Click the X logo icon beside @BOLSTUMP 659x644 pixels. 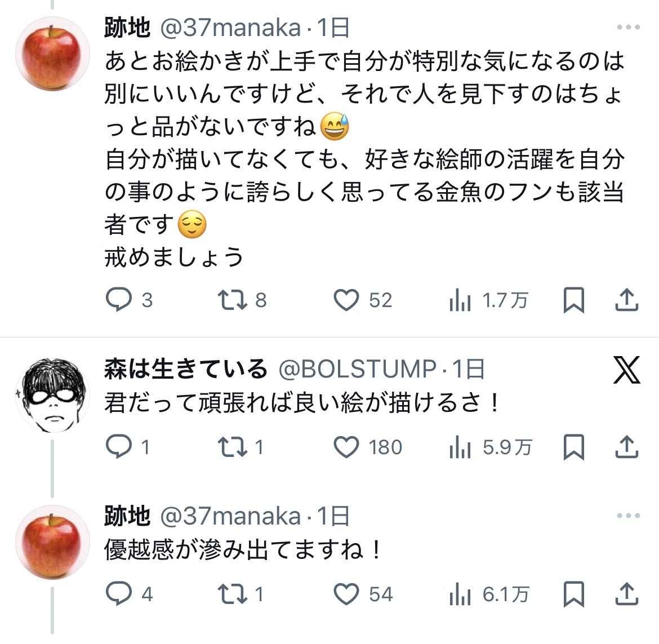(627, 370)
